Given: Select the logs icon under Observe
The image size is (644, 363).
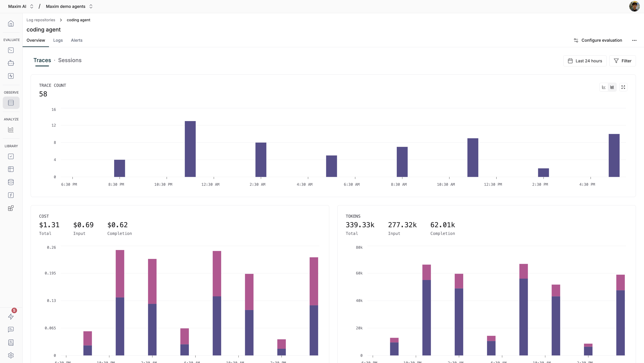Looking at the screenshot, I should click(x=11, y=103).
